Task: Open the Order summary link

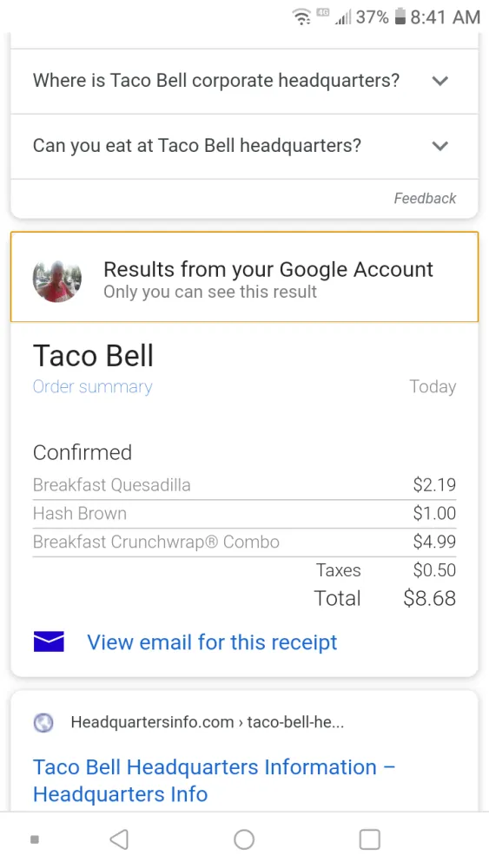Action: point(92,386)
